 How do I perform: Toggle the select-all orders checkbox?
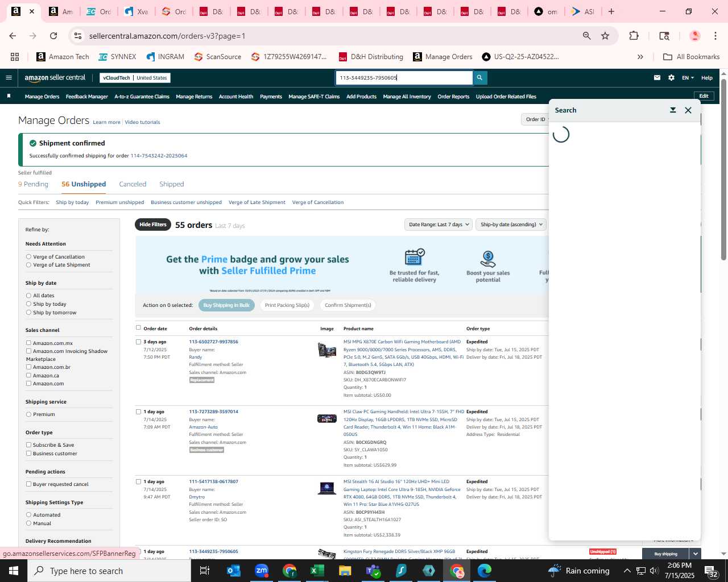tap(138, 328)
